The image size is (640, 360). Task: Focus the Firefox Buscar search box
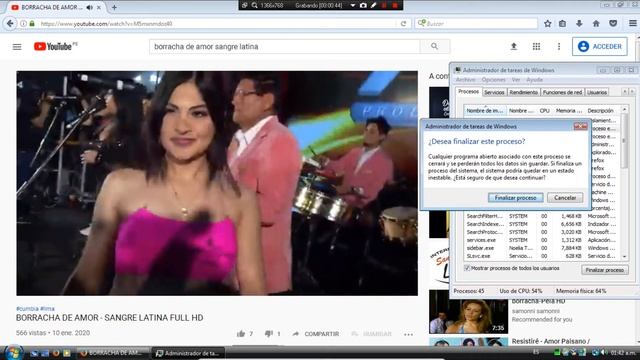(476, 24)
